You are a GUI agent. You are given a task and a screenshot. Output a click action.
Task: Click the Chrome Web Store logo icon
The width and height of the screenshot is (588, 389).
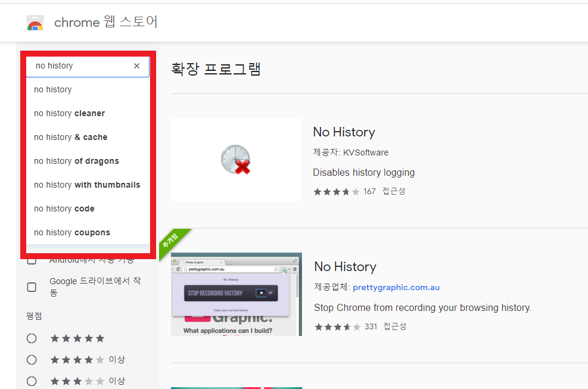pos(35,23)
